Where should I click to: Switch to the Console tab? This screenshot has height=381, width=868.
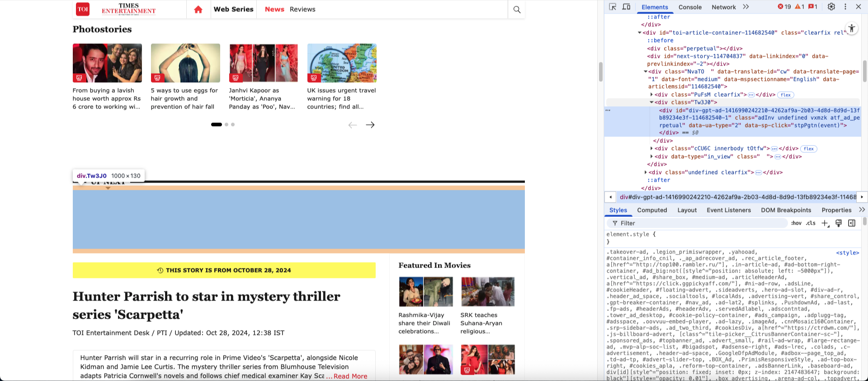click(x=690, y=7)
